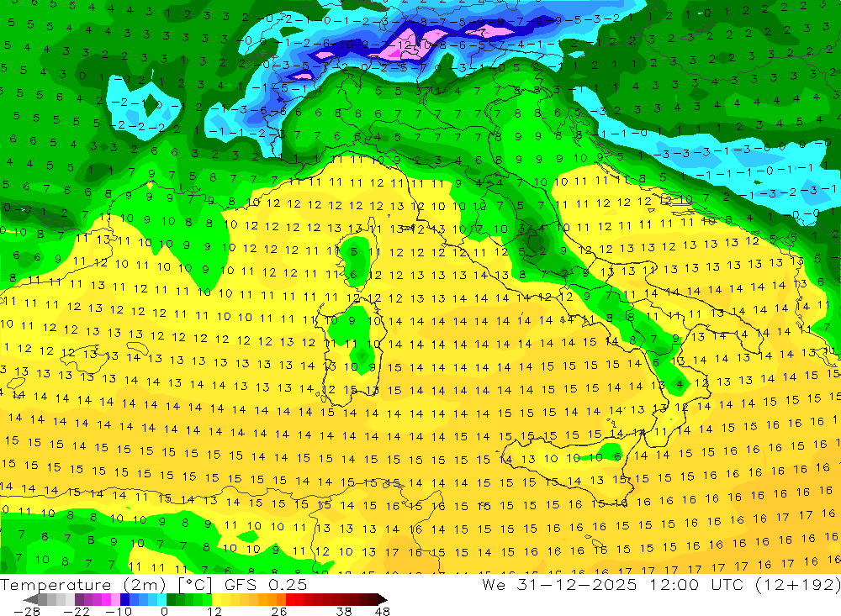Click the 'GFS 0.25' model label

[266, 584]
